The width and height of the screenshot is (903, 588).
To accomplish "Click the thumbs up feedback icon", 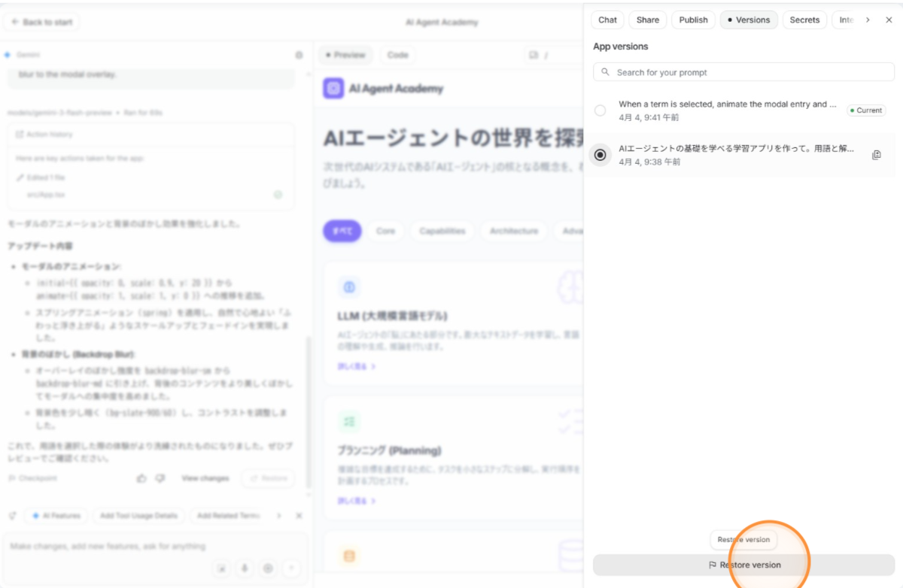I will point(141,478).
